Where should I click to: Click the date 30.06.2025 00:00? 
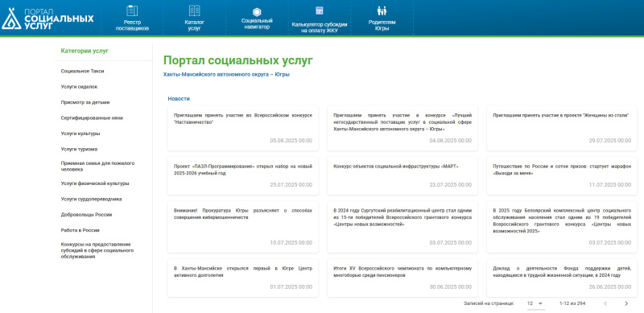(451, 286)
